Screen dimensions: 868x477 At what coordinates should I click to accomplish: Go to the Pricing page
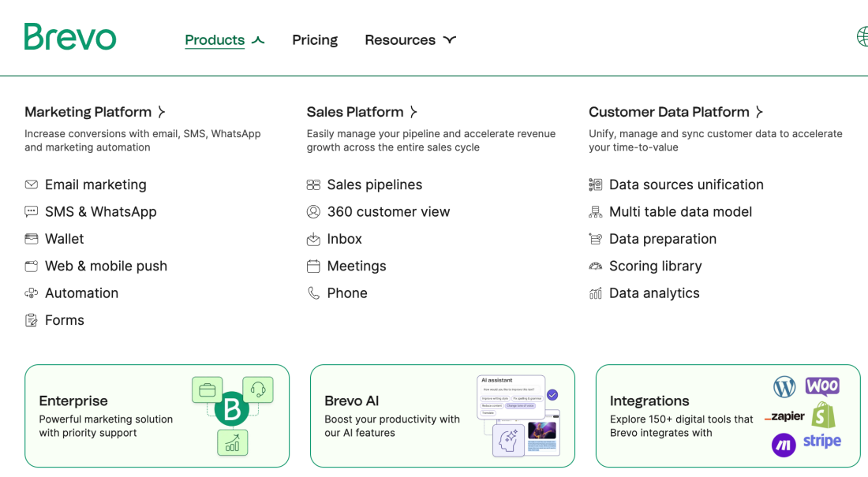click(315, 40)
